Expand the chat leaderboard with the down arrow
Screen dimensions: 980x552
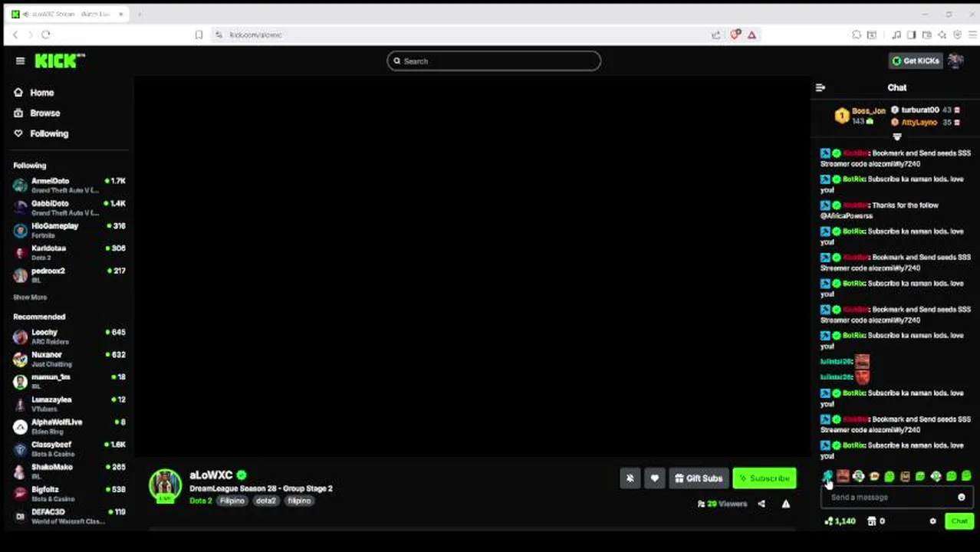(897, 137)
